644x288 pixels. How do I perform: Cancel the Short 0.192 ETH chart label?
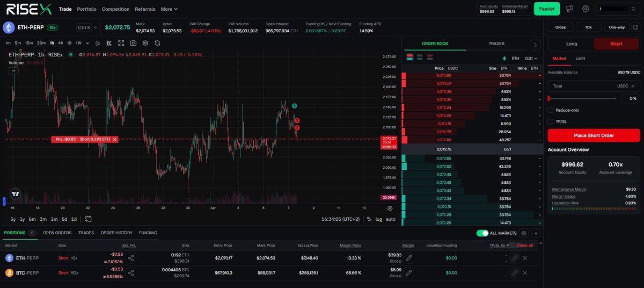[x=115, y=139]
